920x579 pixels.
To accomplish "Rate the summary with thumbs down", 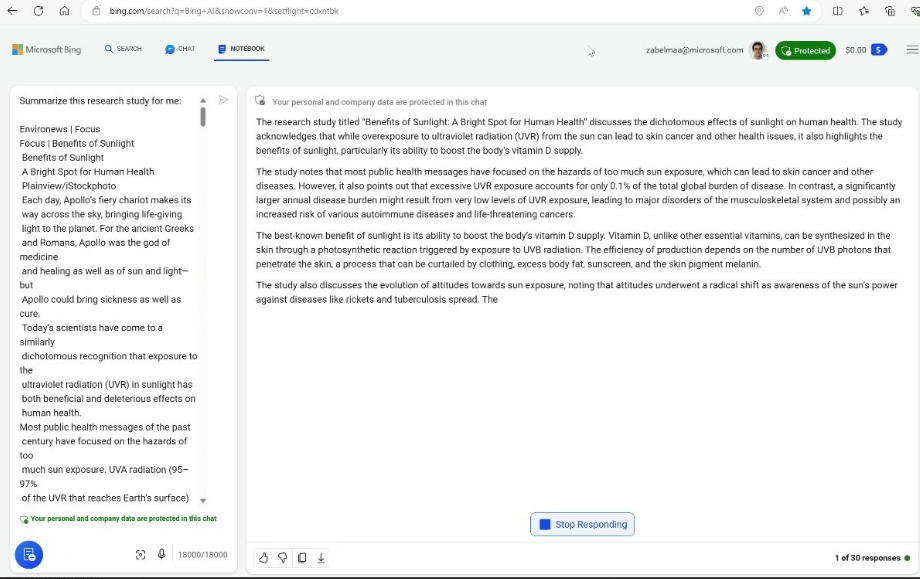I will pyautogui.click(x=282, y=557).
